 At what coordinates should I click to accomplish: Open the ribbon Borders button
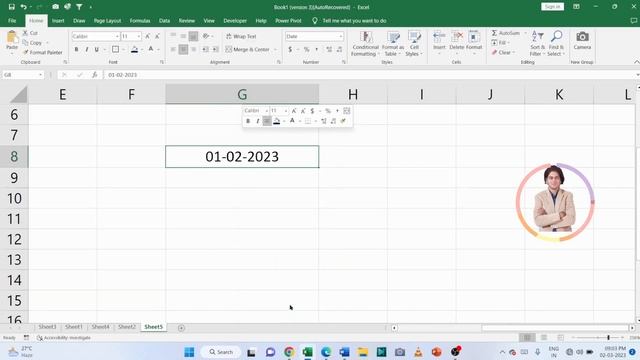coord(116,49)
